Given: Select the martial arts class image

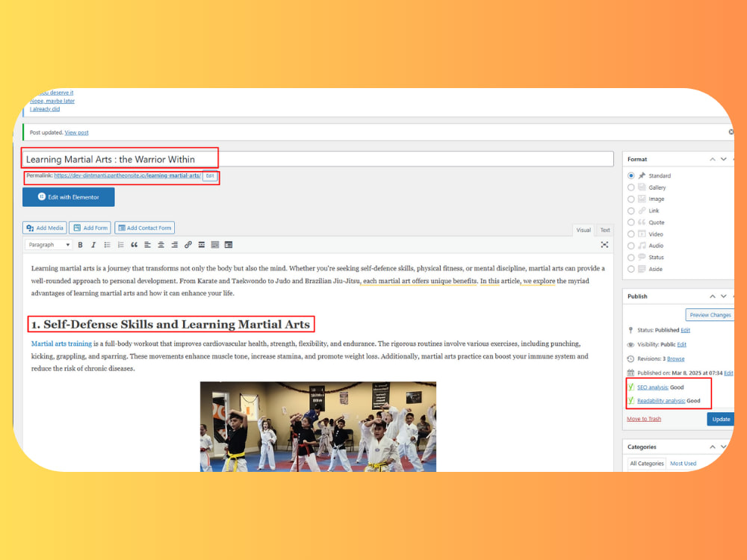Looking at the screenshot, I should [x=317, y=426].
